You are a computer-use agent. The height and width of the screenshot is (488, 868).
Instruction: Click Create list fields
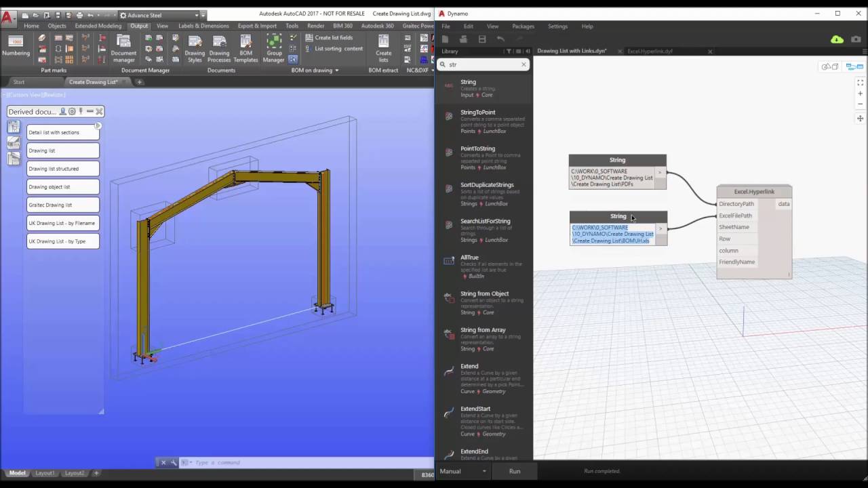329,38
